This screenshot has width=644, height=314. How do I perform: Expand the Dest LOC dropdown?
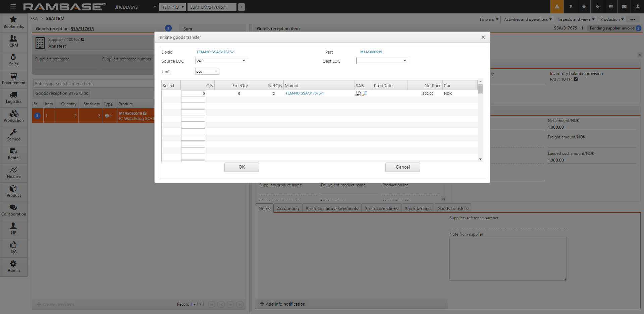tap(382, 61)
